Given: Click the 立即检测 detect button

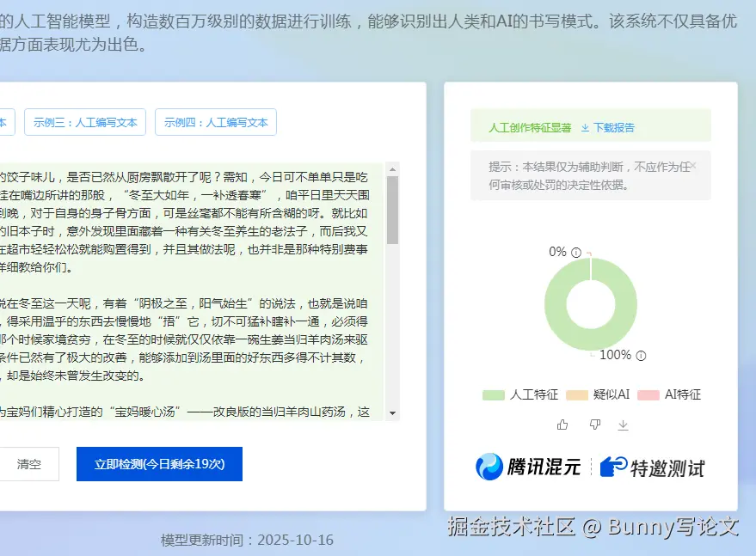Looking at the screenshot, I should (159, 464).
